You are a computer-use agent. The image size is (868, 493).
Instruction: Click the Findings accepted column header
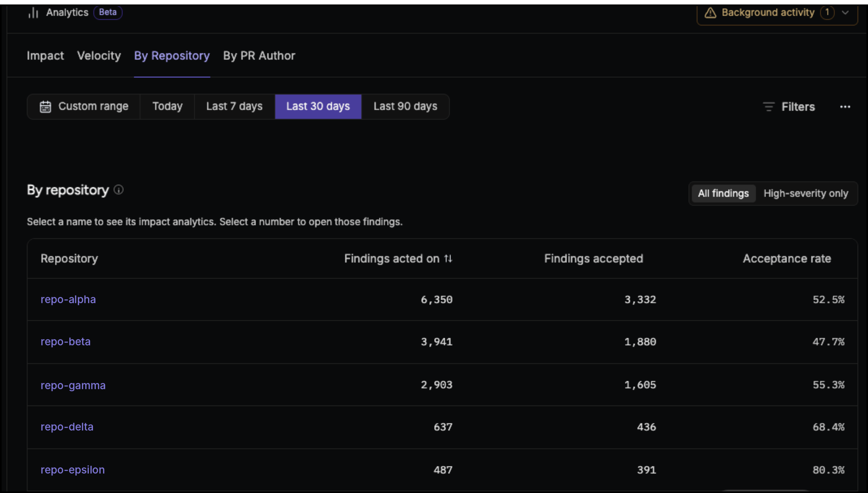tap(594, 259)
